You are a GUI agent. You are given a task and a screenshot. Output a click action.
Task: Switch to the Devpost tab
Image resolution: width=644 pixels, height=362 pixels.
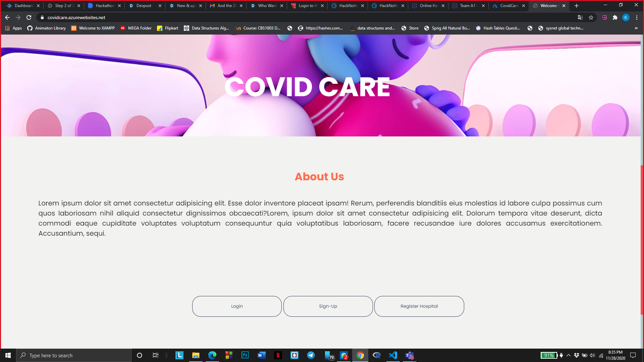coord(144,6)
